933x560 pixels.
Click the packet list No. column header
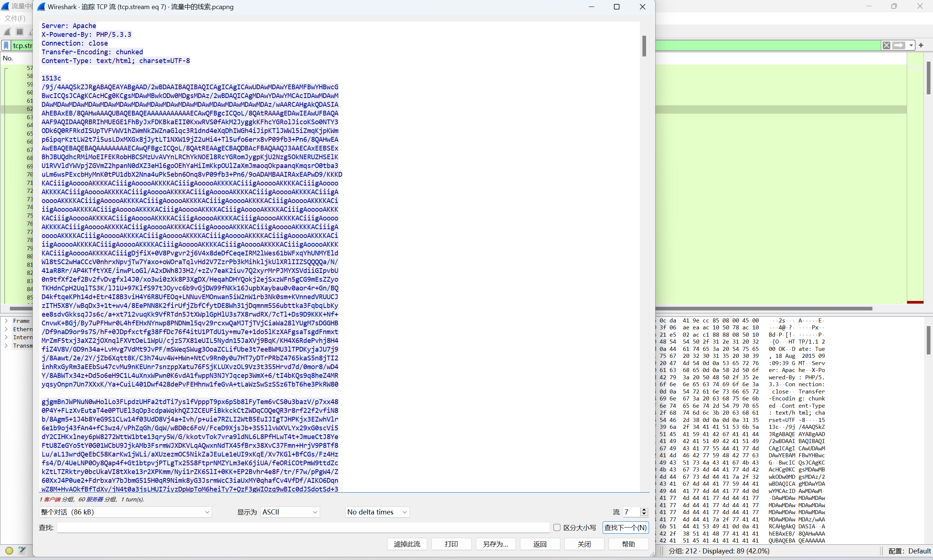(x=8, y=58)
